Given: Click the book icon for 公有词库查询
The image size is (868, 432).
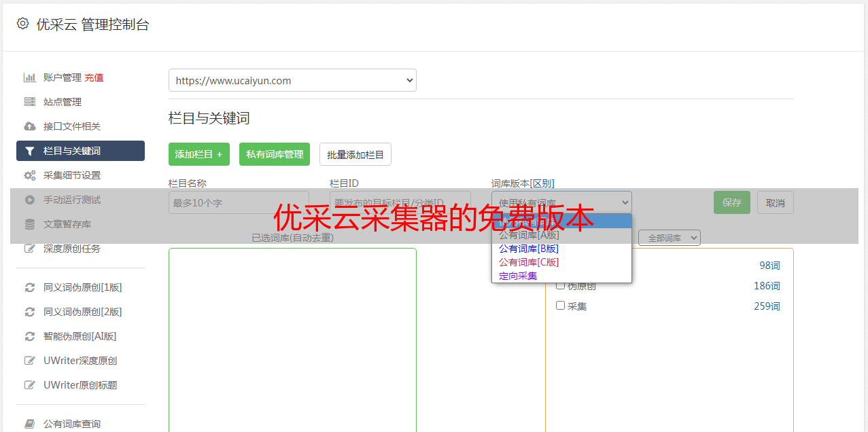Looking at the screenshot, I should click(x=30, y=424).
